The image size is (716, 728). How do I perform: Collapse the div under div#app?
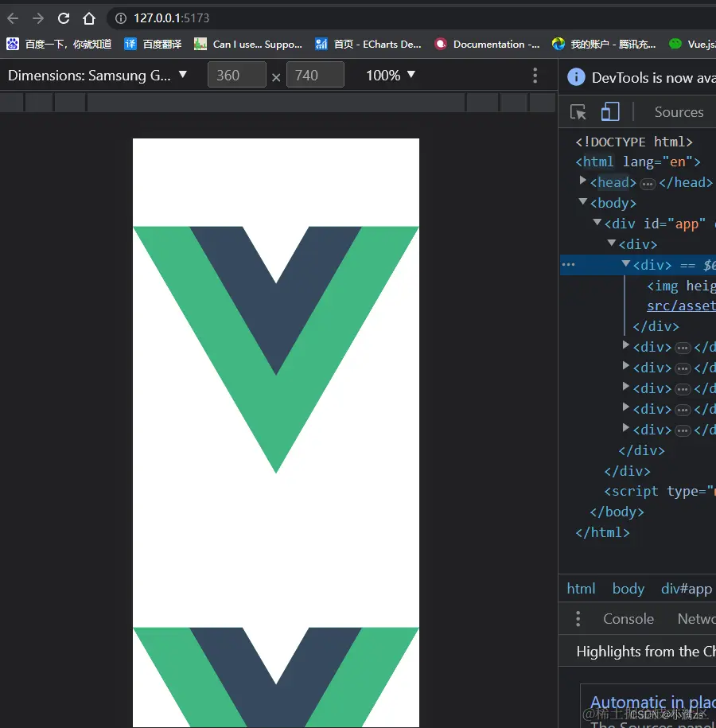(612, 243)
